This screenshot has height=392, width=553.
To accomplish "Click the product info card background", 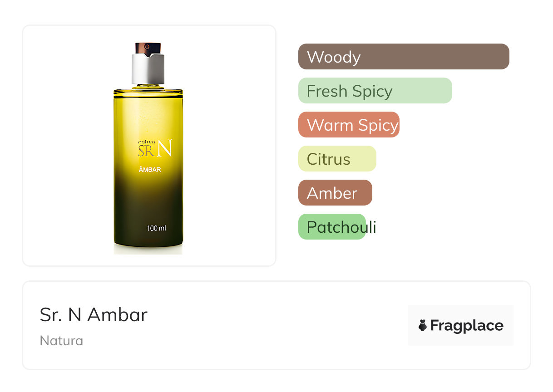I will pos(276,325).
